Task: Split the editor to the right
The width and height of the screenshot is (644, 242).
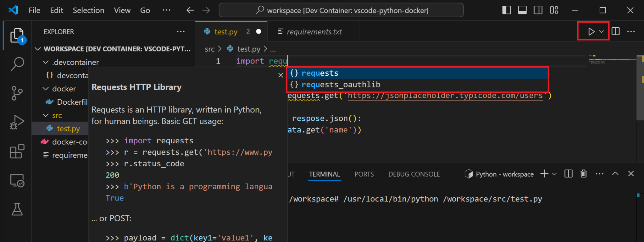Action: [616, 31]
